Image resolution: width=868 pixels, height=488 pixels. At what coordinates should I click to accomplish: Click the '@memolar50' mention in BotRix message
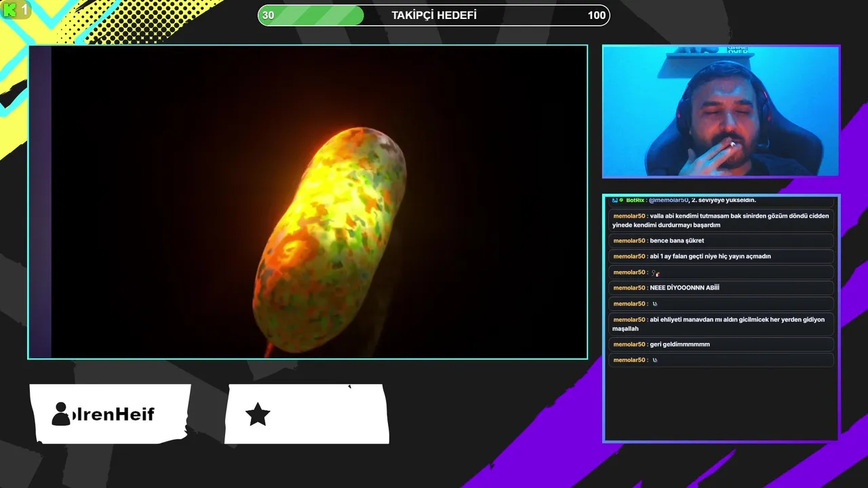[x=668, y=200]
